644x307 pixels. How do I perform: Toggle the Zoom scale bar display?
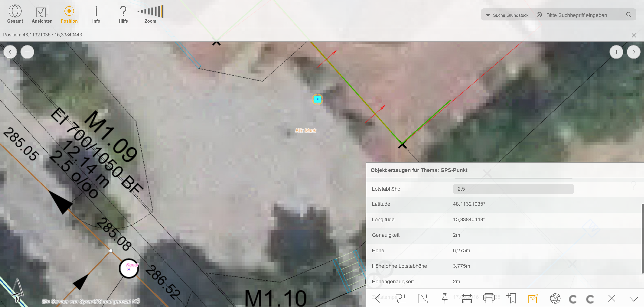click(150, 14)
